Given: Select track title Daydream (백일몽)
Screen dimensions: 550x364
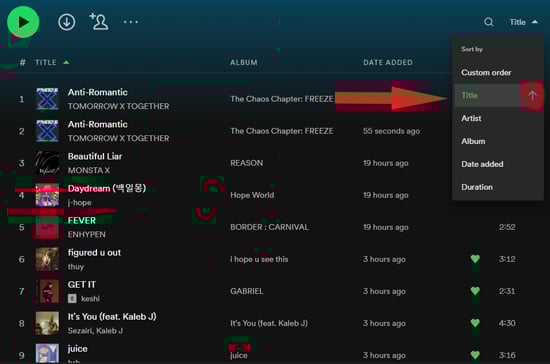Looking at the screenshot, I should 107,188.
